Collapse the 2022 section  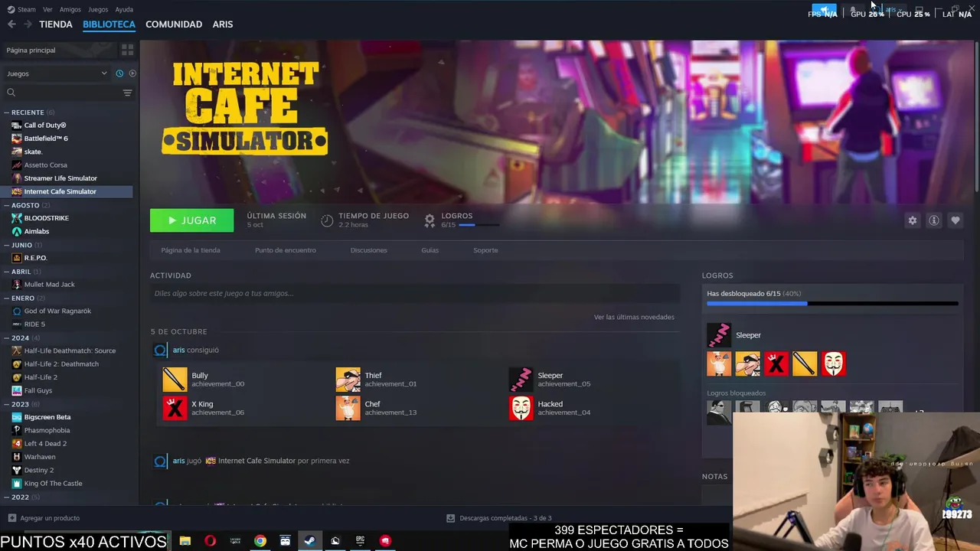(x=7, y=497)
